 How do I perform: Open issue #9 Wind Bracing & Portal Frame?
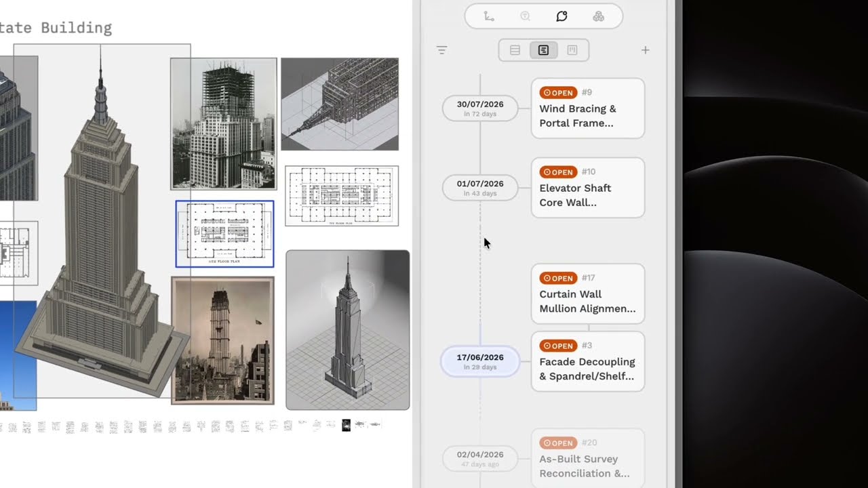coord(588,108)
